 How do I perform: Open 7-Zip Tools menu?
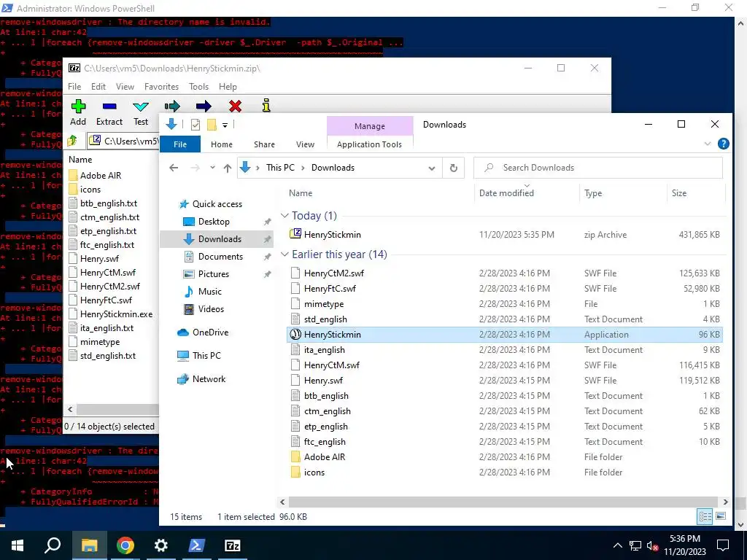[198, 87]
